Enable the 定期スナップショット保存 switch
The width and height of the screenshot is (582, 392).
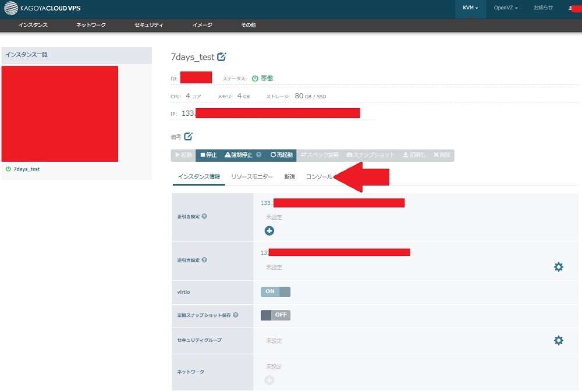coord(275,315)
